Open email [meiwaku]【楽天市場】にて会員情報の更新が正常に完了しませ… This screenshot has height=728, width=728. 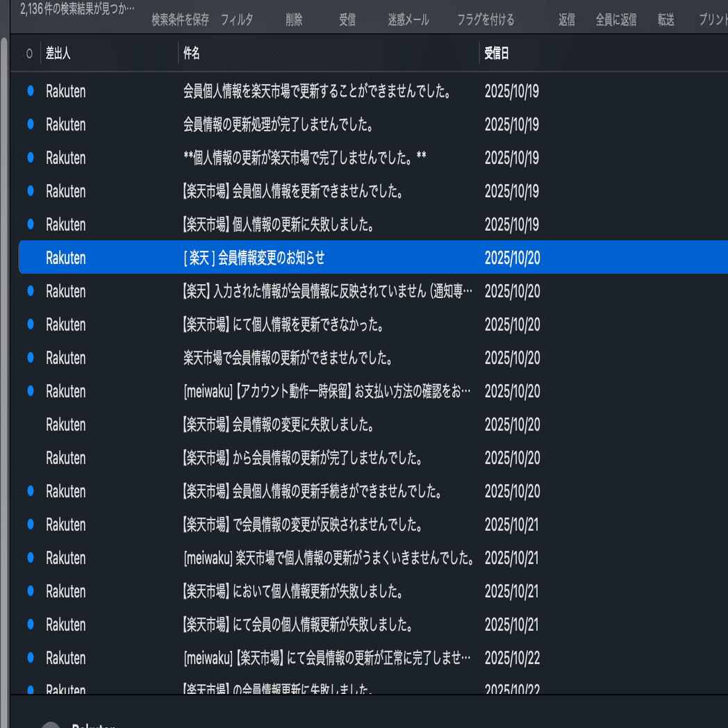point(373,659)
